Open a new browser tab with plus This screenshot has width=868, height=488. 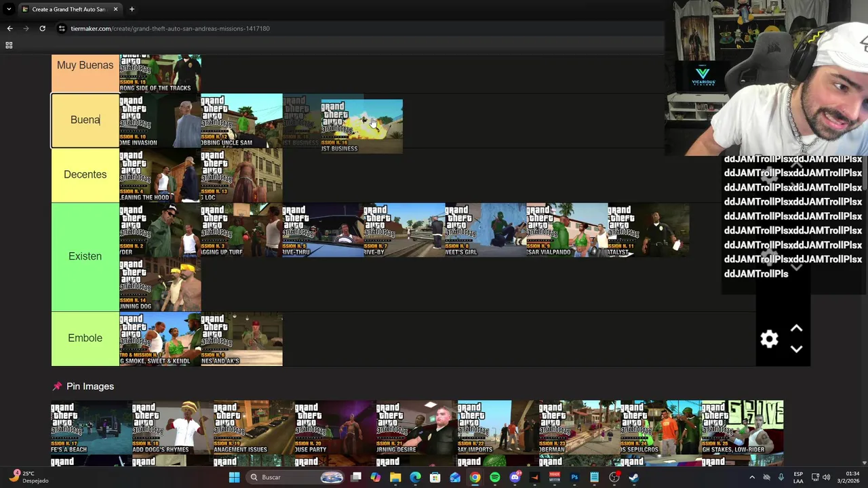tap(132, 9)
